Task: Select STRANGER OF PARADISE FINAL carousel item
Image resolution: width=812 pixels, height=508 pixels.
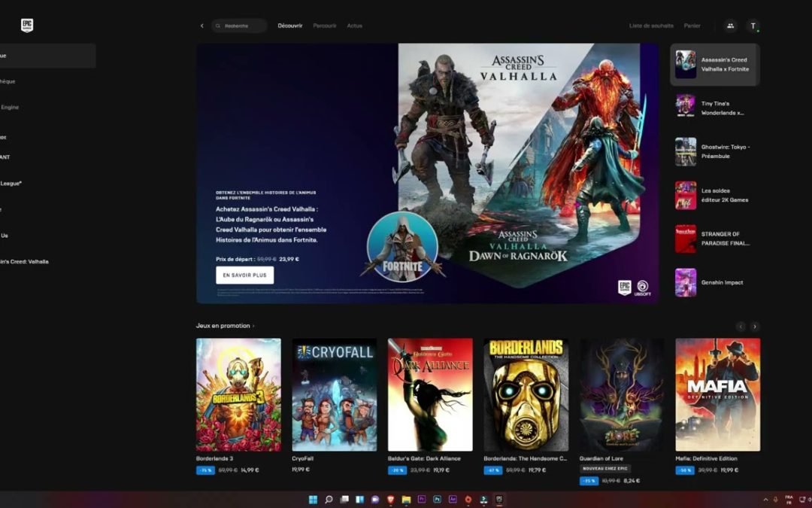Action: click(715, 239)
